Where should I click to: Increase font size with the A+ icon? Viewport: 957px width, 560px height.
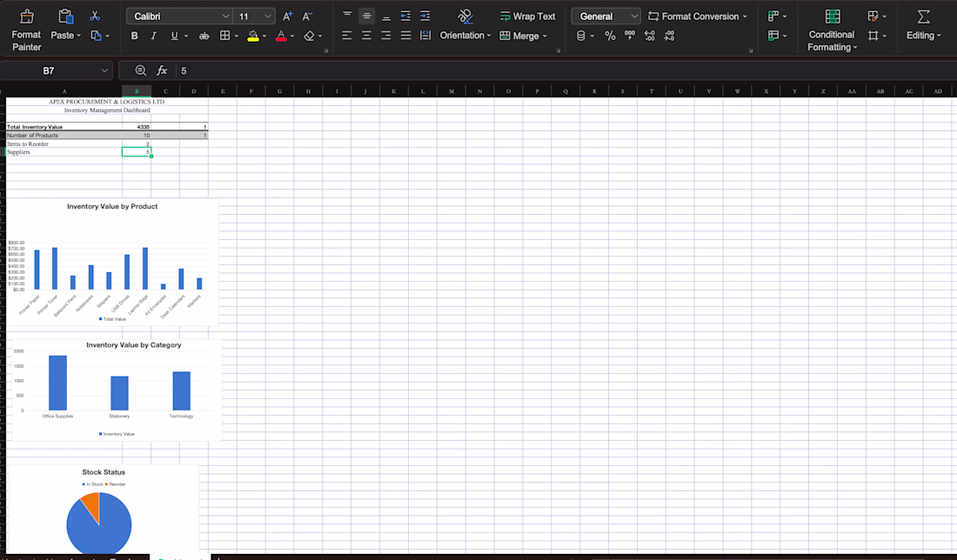[287, 17]
